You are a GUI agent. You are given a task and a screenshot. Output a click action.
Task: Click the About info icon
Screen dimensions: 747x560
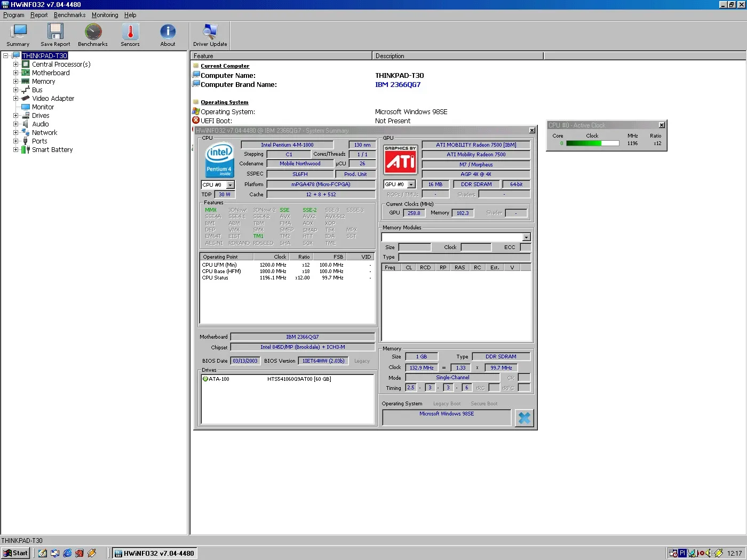[x=168, y=31]
